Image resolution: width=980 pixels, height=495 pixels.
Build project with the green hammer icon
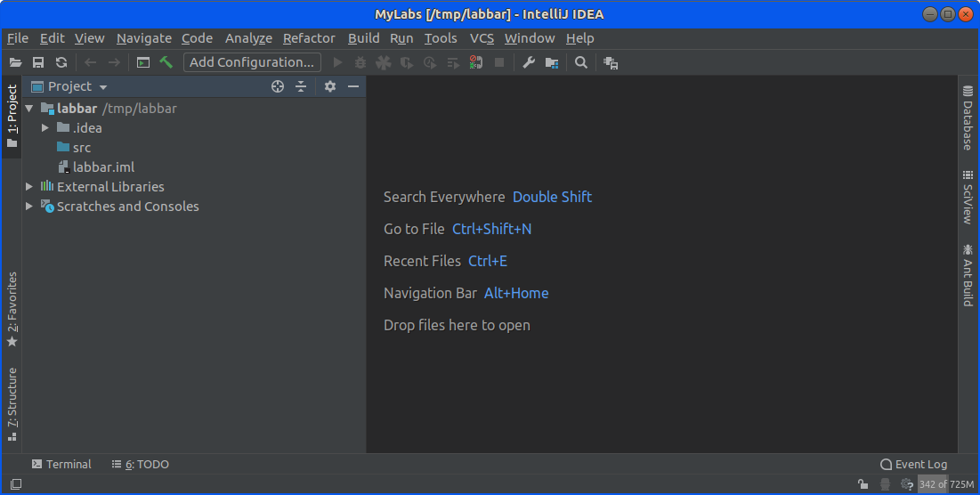(166, 62)
